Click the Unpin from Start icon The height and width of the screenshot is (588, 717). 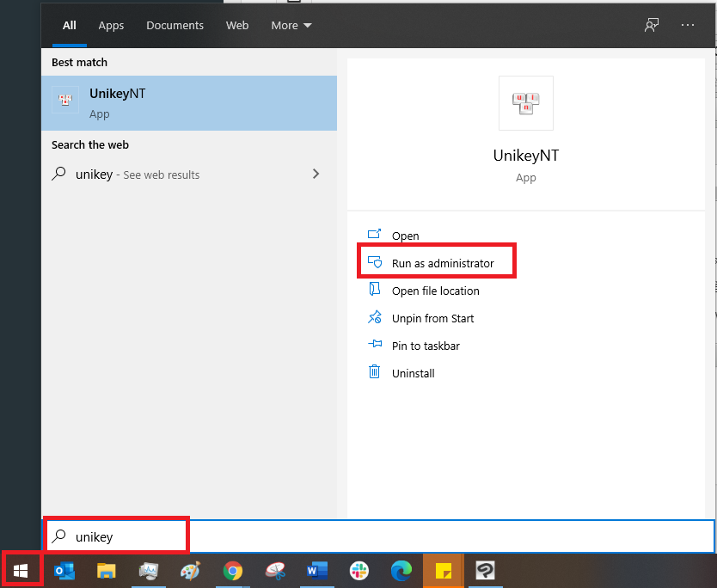tap(375, 316)
